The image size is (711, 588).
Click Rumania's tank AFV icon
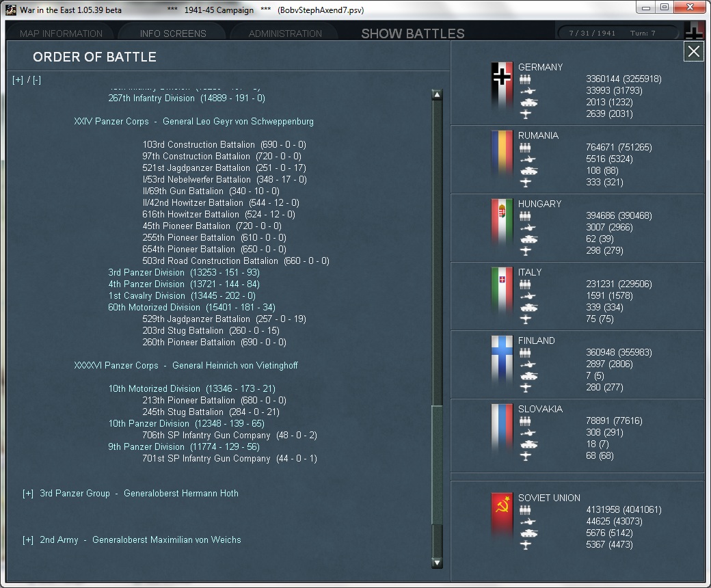tap(528, 171)
